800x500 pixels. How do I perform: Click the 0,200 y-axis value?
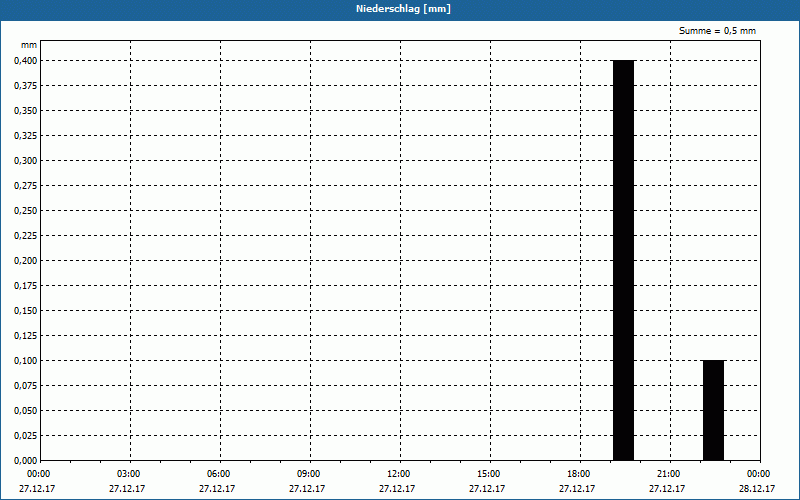coord(26,261)
